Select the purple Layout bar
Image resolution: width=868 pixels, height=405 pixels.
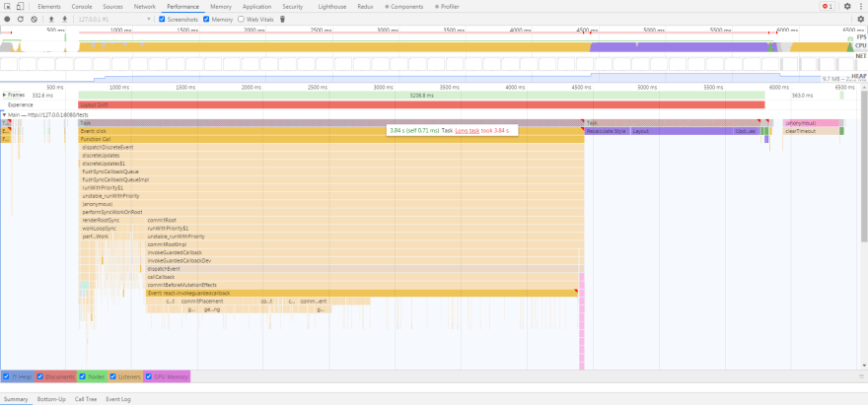point(682,131)
